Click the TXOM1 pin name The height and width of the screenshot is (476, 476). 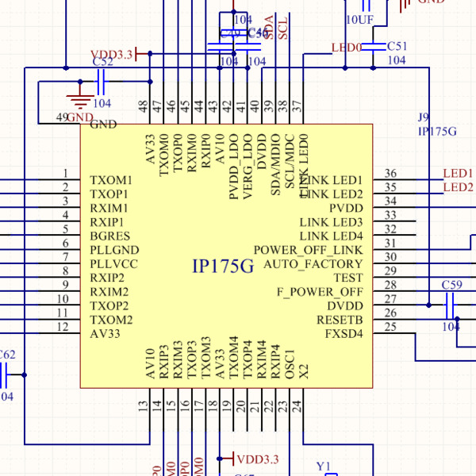111,180
